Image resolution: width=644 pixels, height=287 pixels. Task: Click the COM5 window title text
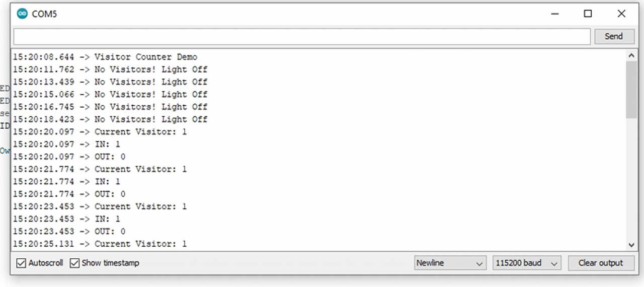[44, 14]
